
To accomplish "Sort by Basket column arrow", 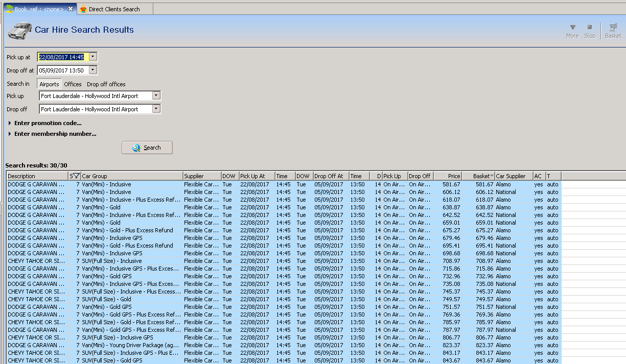I will (492, 176).
